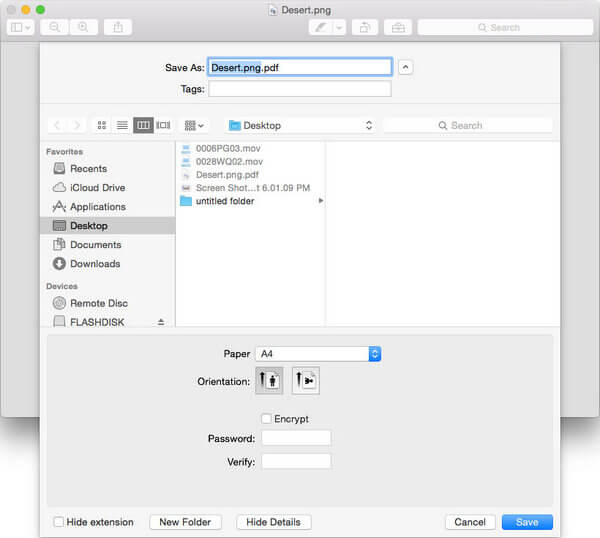
Task: Open the markup toolbox icon
Action: click(x=398, y=27)
